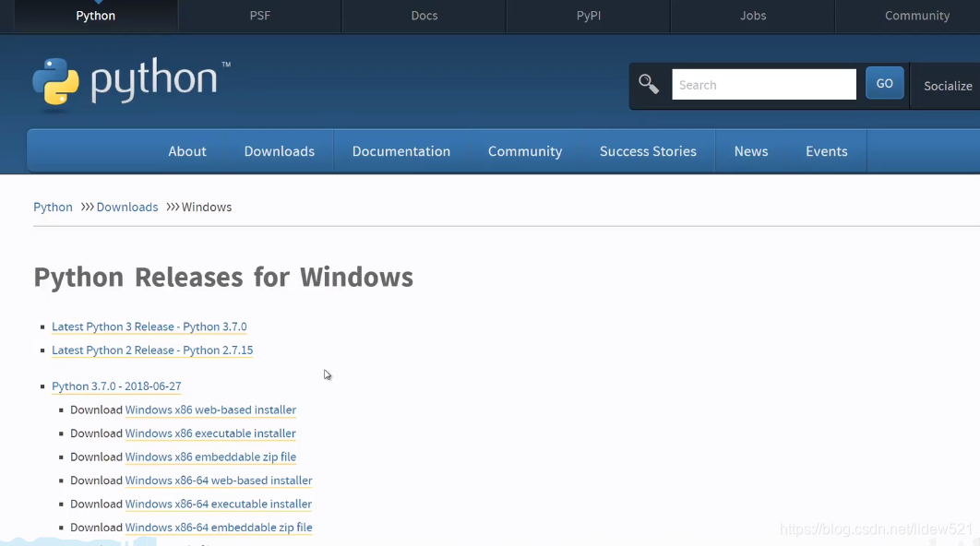980x546 pixels.
Task: Open the PSF tab in top bar
Action: click(x=260, y=16)
